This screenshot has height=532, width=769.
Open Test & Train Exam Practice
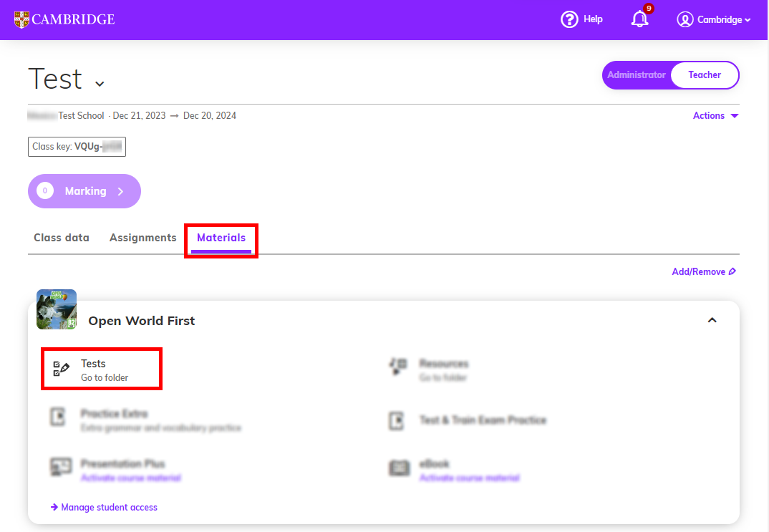click(468, 420)
